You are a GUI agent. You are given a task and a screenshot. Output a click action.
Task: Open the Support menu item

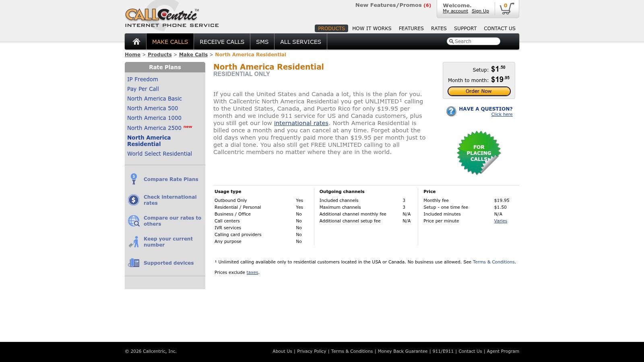point(465,29)
